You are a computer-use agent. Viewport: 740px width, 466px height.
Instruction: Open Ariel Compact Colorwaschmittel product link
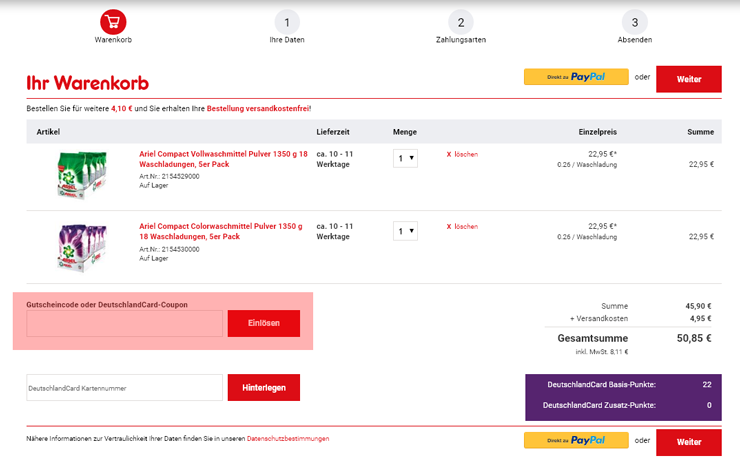(x=221, y=231)
